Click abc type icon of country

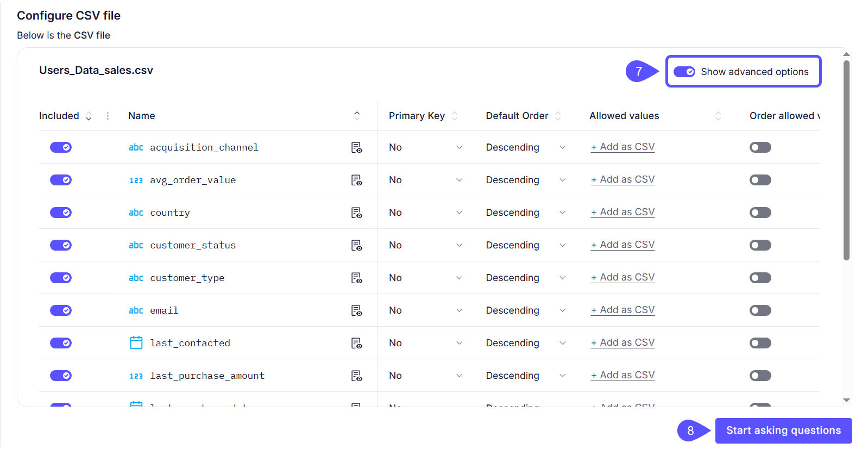136,213
